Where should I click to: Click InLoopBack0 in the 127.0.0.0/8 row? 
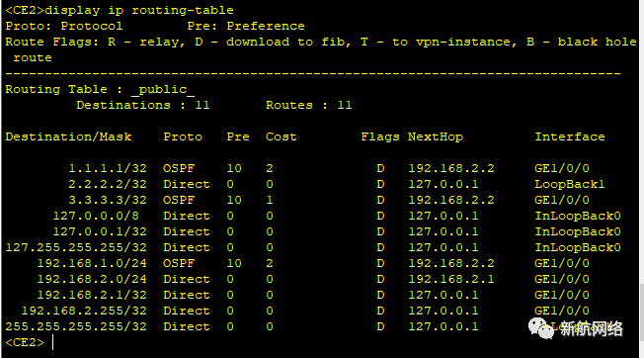tap(578, 216)
